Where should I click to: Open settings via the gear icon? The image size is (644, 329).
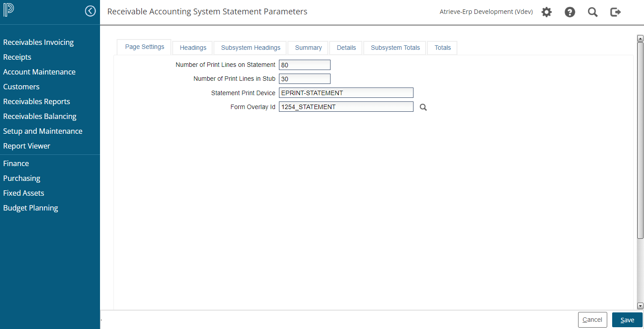(x=546, y=12)
